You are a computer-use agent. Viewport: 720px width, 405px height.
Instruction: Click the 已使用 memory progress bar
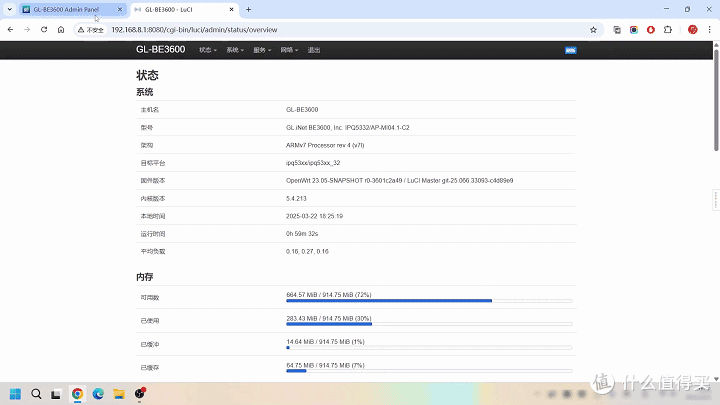(429, 324)
